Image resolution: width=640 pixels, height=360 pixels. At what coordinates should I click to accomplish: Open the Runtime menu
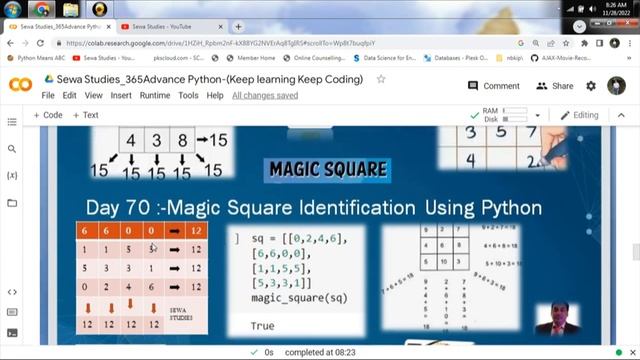pos(155,96)
